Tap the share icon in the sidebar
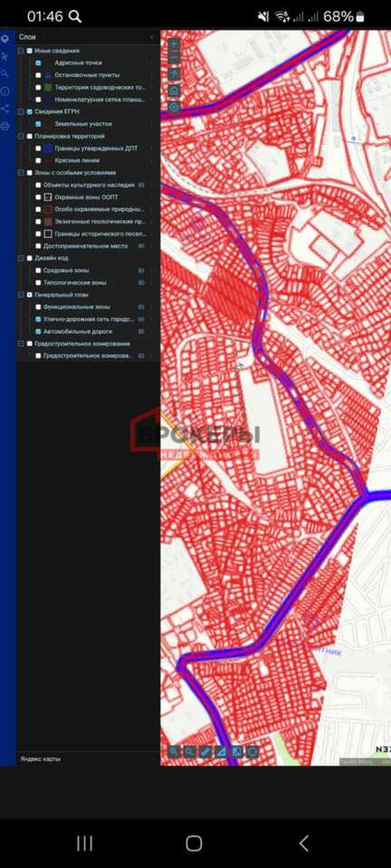 click(x=5, y=108)
